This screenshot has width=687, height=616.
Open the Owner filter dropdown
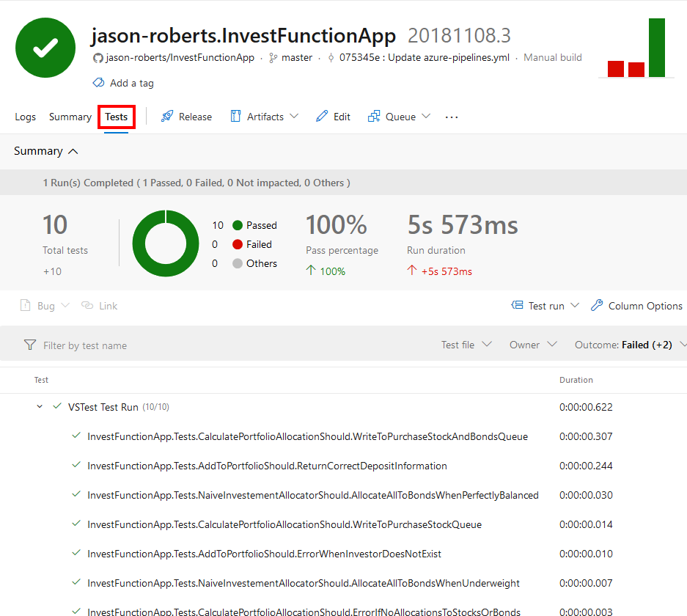(x=532, y=344)
